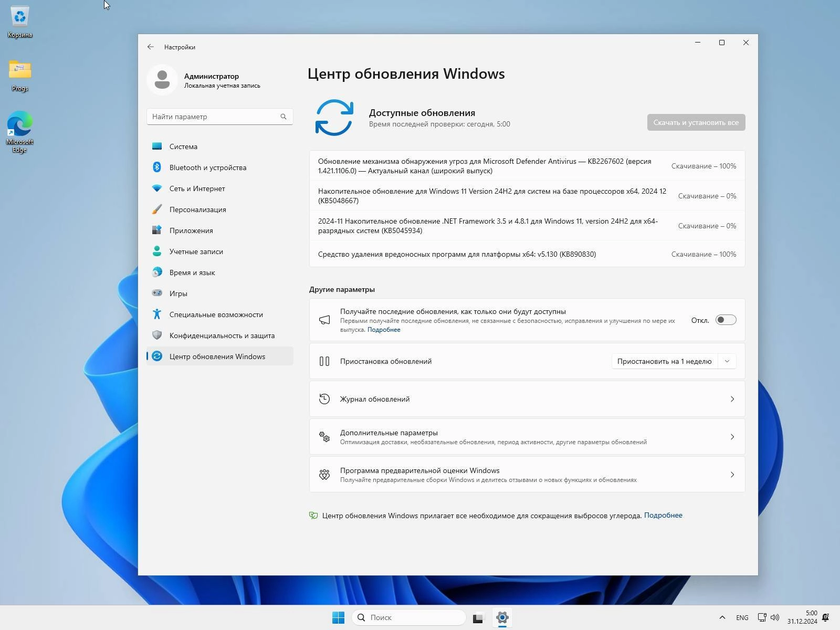Open Система icon in sidebar
The width and height of the screenshot is (840, 630).
coord(157,146)
